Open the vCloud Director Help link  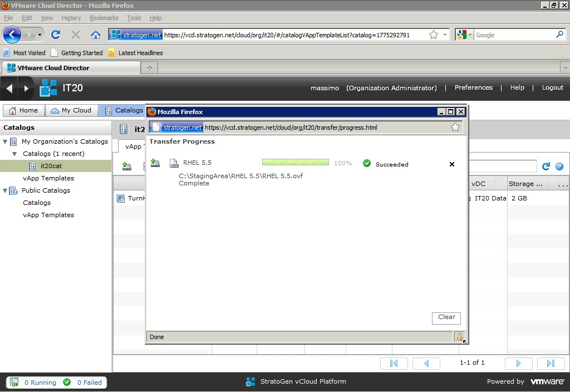pyautogui.click(x=517, y=87)
